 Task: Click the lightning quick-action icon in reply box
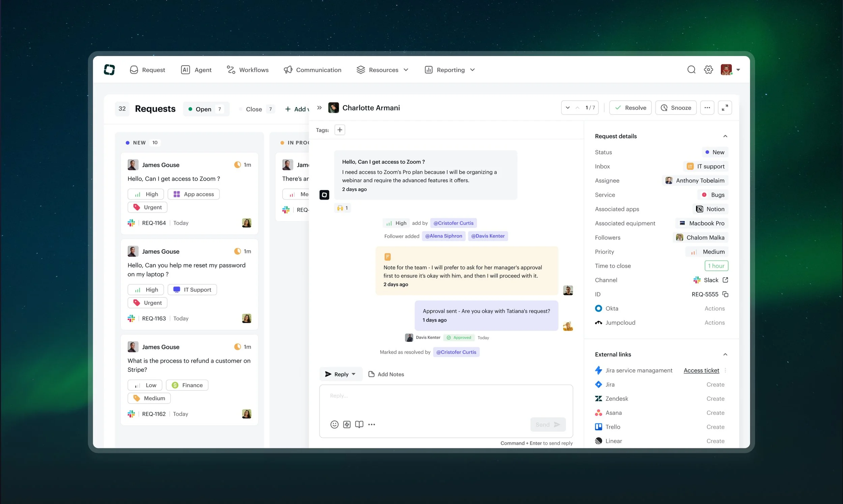point(347,424)
